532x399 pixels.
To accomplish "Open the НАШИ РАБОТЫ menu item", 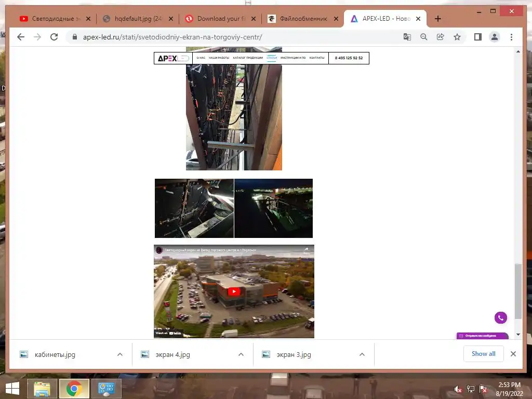I will click(219, 58).
